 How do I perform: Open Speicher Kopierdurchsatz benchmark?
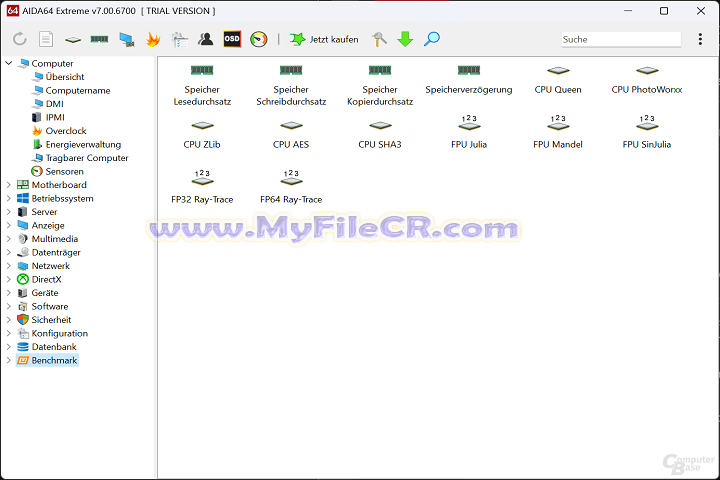coord(380,86)
